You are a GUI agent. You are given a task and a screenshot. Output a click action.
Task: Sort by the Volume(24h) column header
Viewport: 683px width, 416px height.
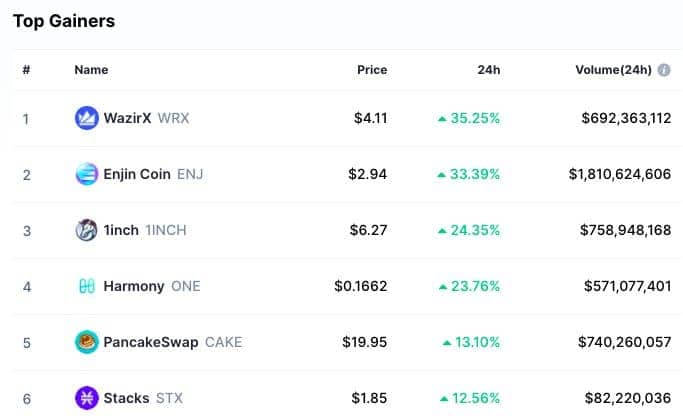point(613,70)
